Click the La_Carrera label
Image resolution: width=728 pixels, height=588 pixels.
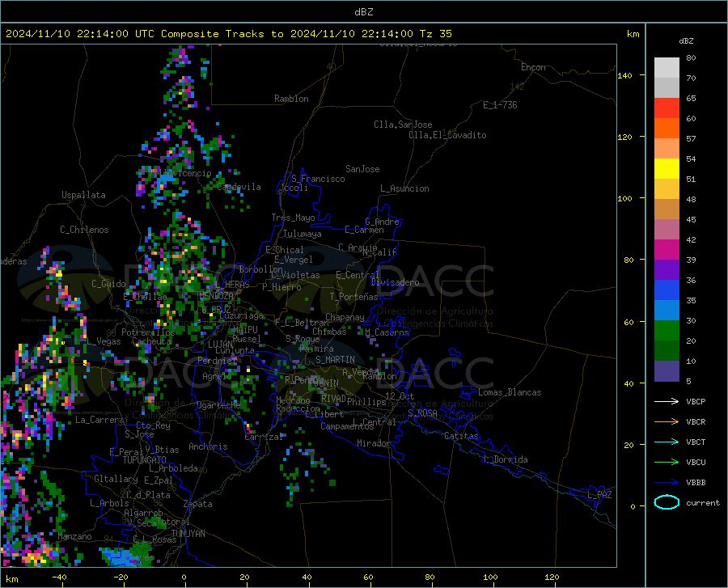point(99,420)
